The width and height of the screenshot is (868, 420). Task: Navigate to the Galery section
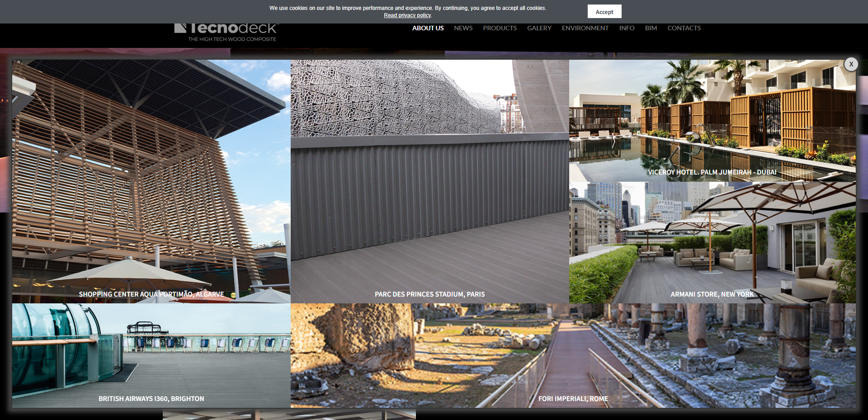539,28
